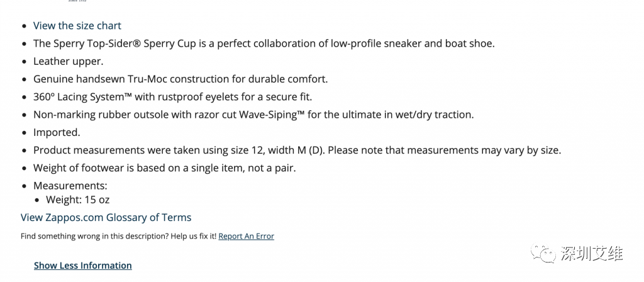Click the WeChat logo watermark icon
644x282 pixels.
(543, 253)
